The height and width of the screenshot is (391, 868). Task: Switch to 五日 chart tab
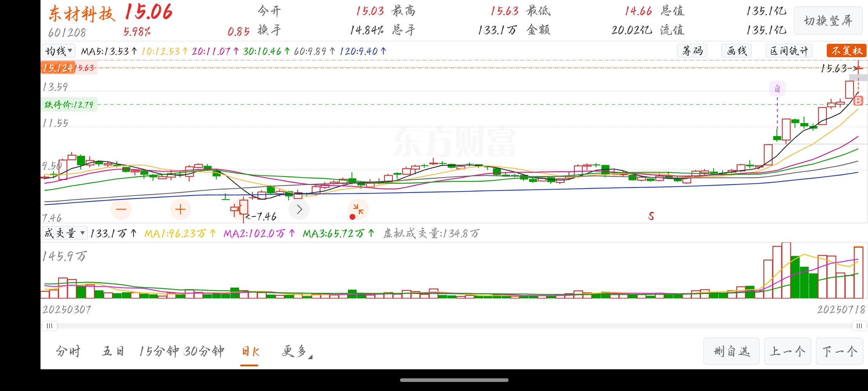(x=113, y=351)
